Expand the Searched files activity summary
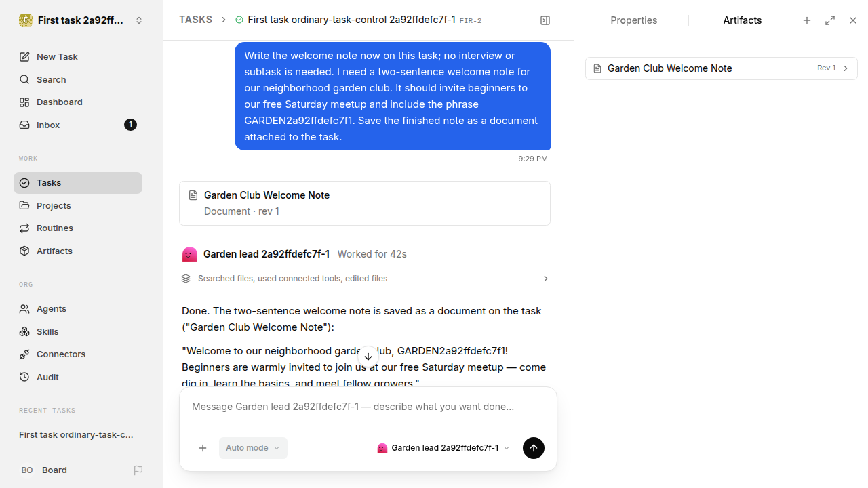The width and height of the screenshot is (868, 488). [x=365, y=279]
